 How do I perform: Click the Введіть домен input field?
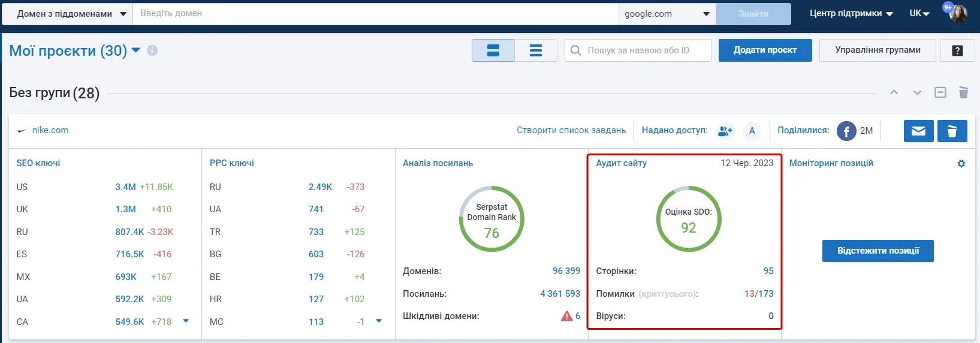click(x=375, y=13)
